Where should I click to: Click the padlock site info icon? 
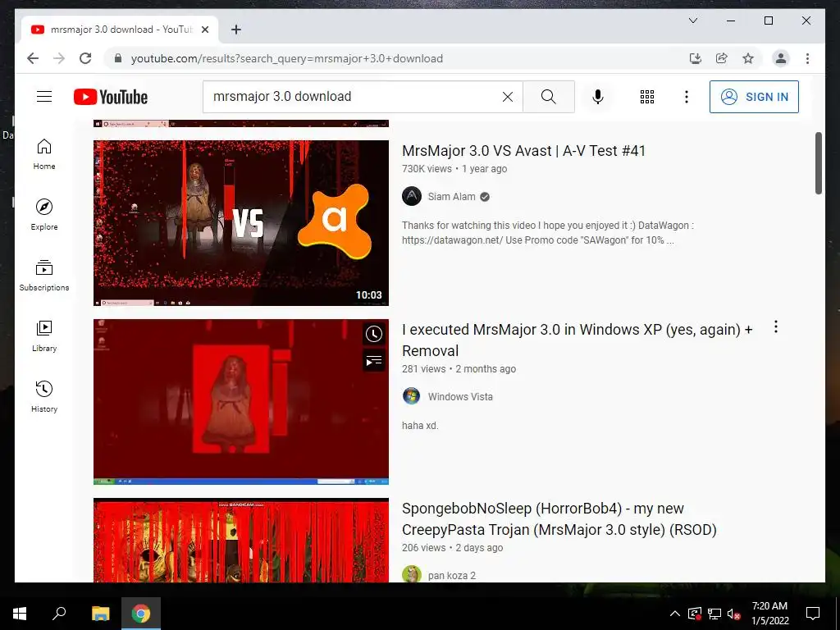click(118, 58)
